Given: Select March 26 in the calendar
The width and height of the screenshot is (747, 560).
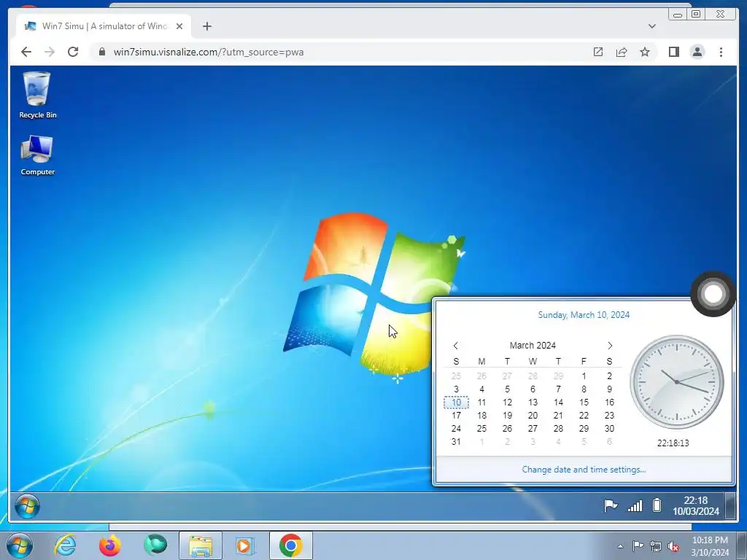Looking at the screenshot, I should [508, 429].
